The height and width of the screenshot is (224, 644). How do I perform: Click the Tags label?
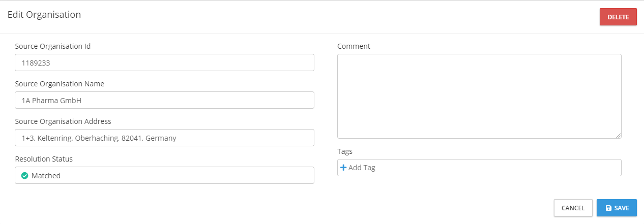pyautogui.click(x=345, y=151)
